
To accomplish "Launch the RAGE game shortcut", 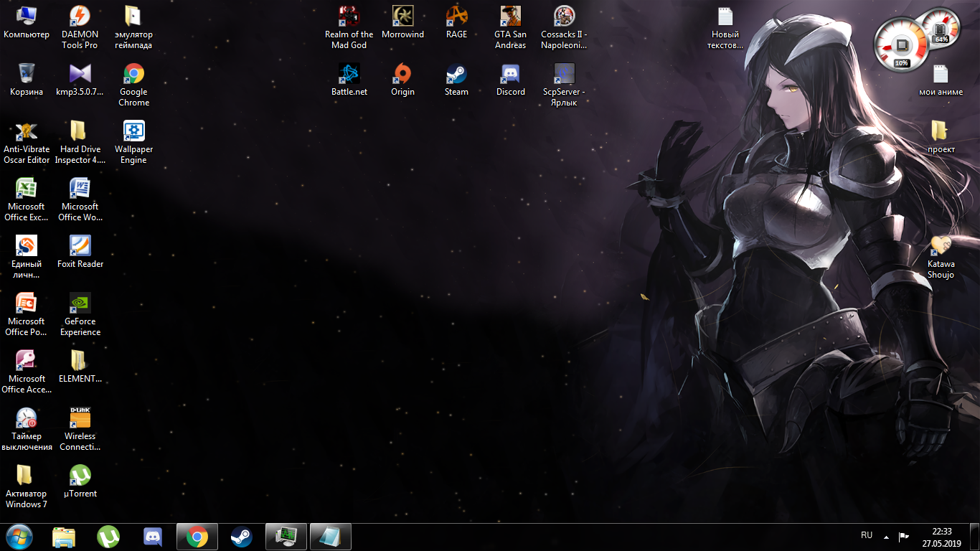I will (456, 22).
